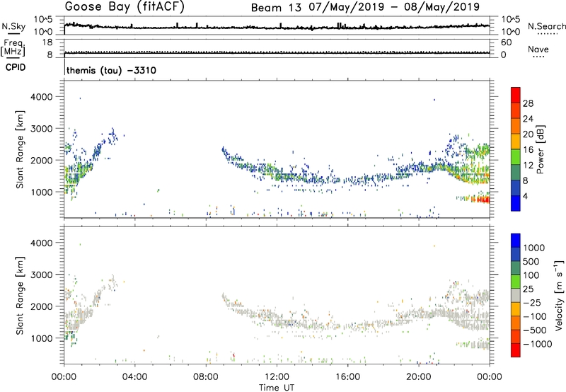
Task: Click the '-100' tick on Velocity colorbar
Action: pyautogui.click(x=534, y=316)
